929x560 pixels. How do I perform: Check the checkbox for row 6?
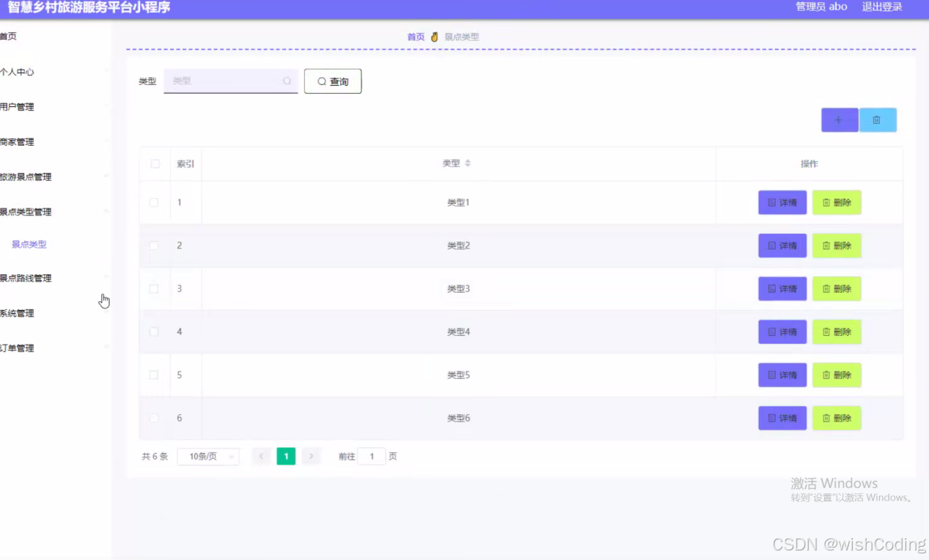pyautogui.click(x=154, y=418)
